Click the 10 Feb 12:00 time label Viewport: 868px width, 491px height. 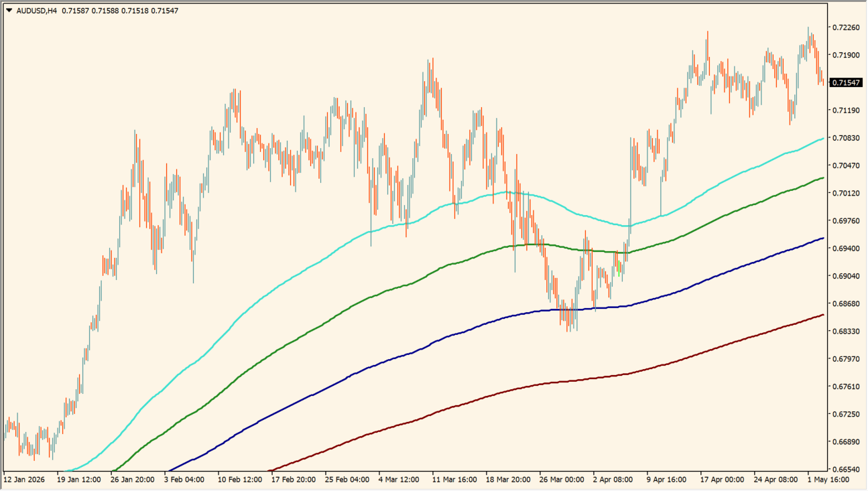(x=239, y=480)
